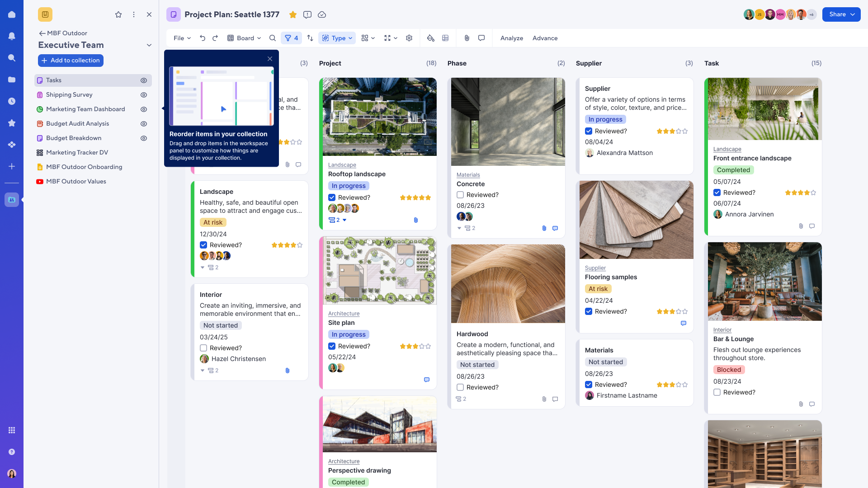Screen dimensions: 868x488
Task: Click the search magnifier in toolbar
Action: tap(272, 38)
